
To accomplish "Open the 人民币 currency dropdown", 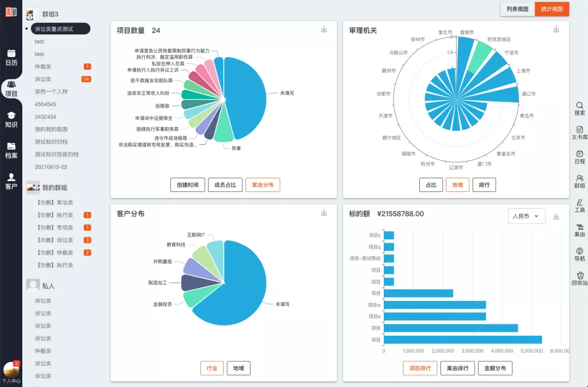I will (x=526, y=216).
